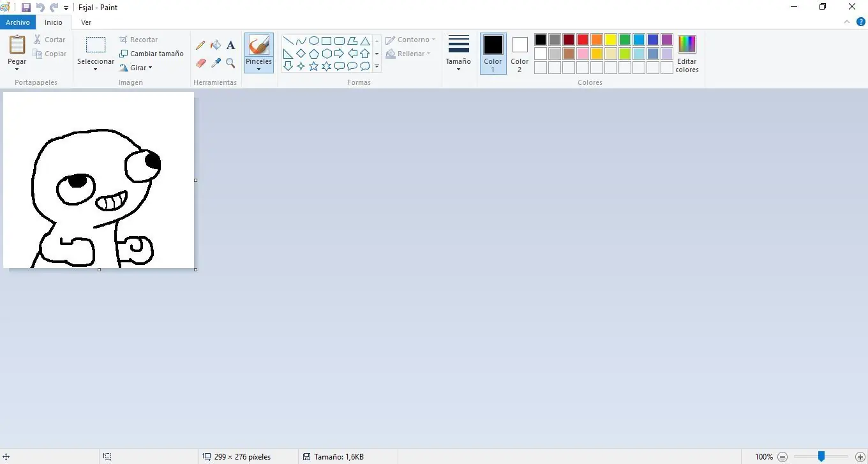Switch to the Inicio tab
The width and height of the screenshot is (868, 464).
54,22
